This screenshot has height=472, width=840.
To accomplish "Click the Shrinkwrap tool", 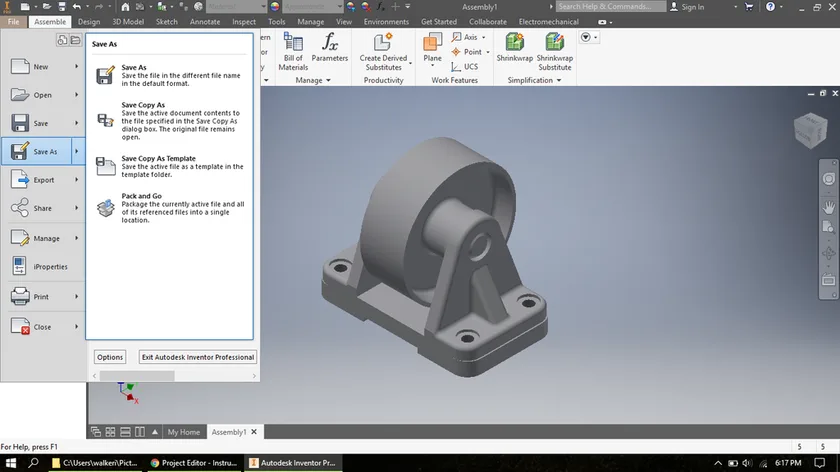I will (514, 48).
